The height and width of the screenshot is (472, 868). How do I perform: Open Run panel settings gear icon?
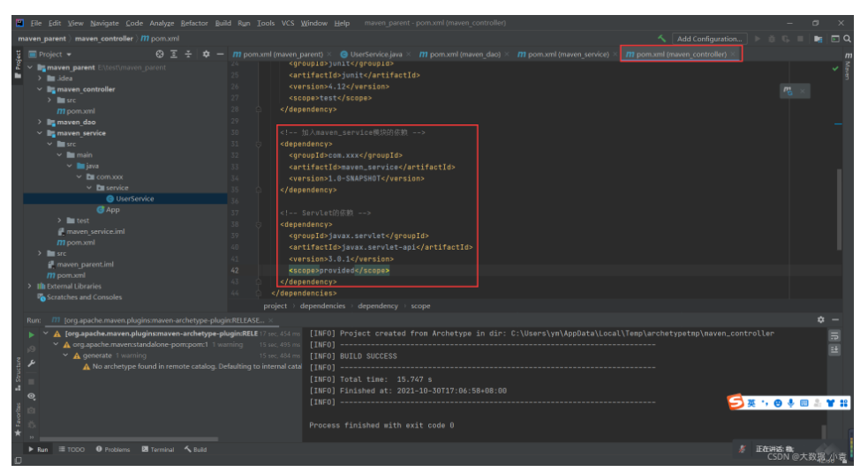pos(821,320)
